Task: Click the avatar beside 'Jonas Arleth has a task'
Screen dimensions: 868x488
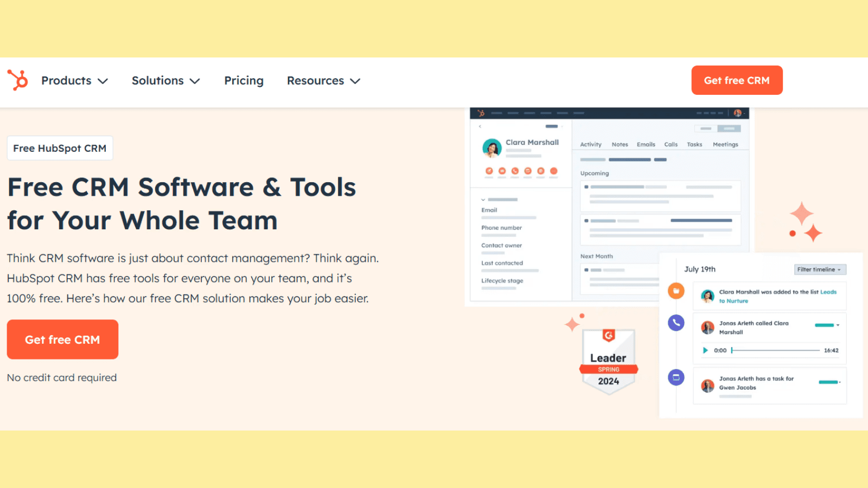Action: click(x=707, y=386)
